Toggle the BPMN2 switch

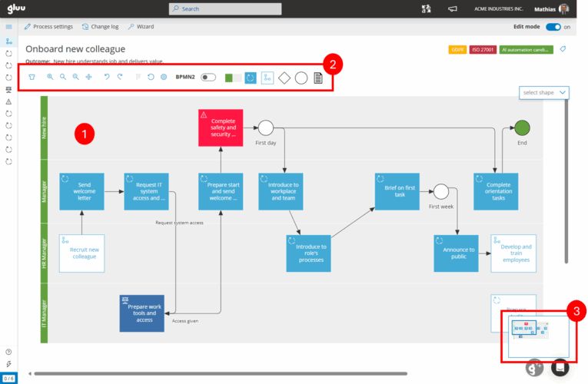tap(208, 78)
